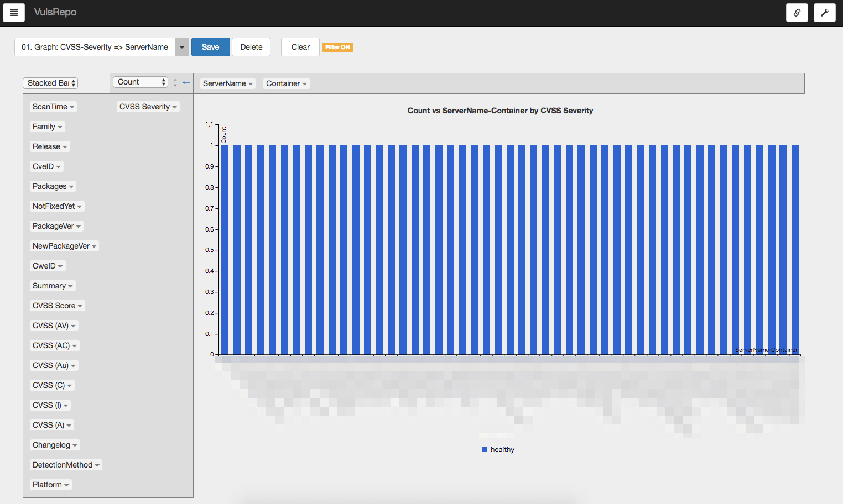Click the left arrow sort icon

186,82
